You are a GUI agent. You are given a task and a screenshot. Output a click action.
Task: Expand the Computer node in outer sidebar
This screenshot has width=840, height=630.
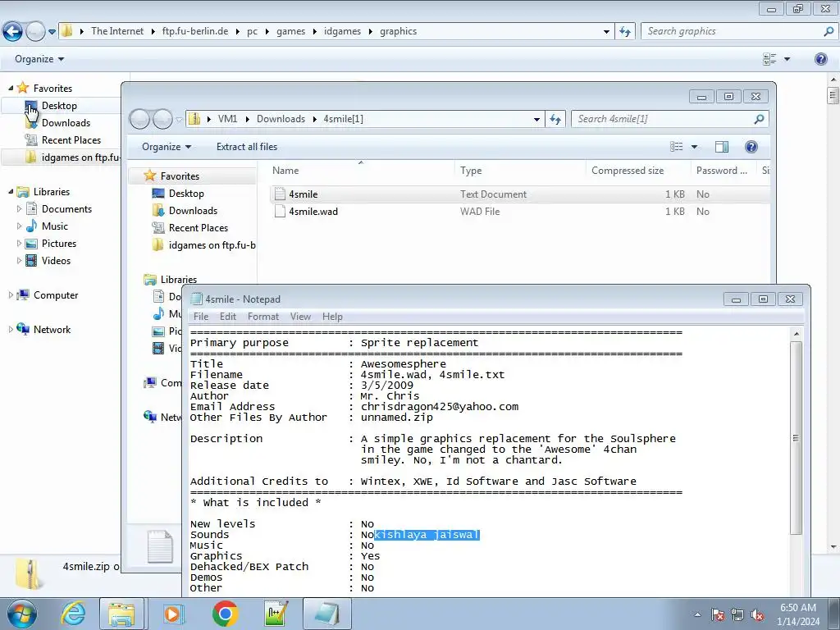(x=11, y=294)
